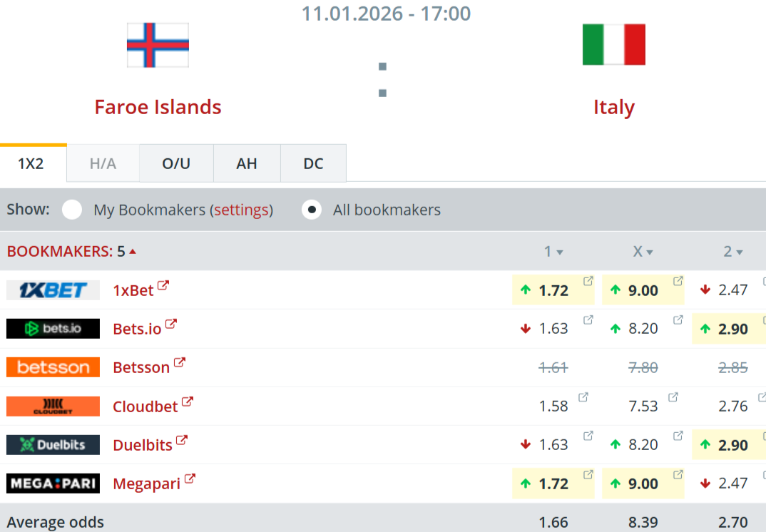Click the Megapari bookmaker logo

[53, 484]
